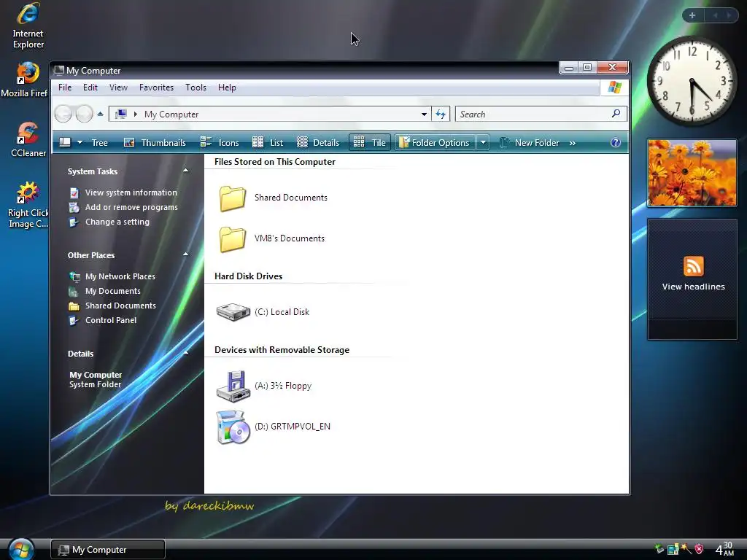Open Internet Explorer desktop shortcut
747x560 pixels.
28,26
